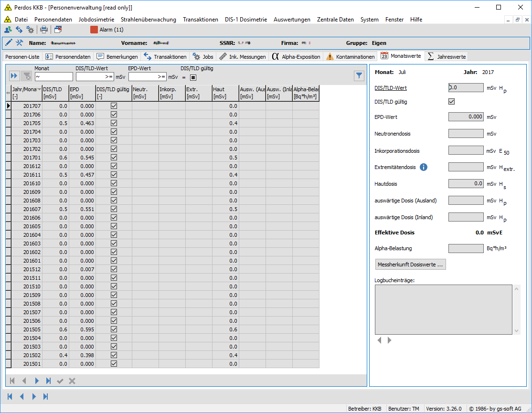532x413 pixels.
Task: Click the Extremitätendosis info icon
Action: coord(424,167)
